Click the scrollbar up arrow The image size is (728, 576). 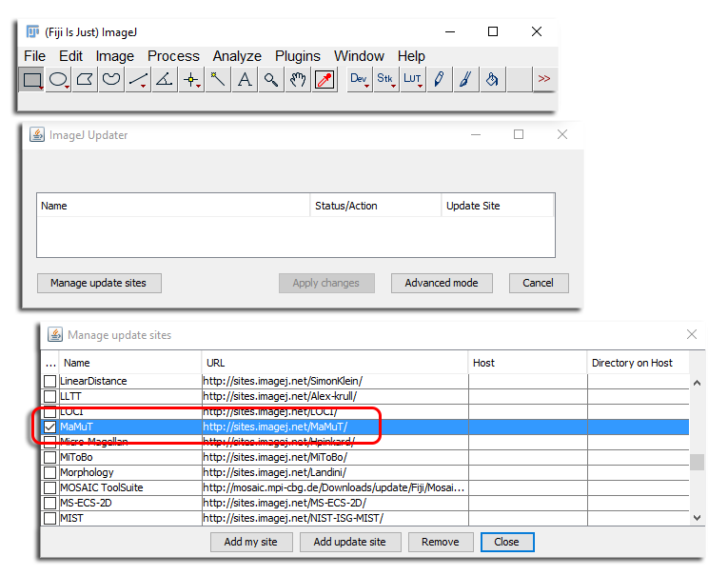click(697, 384)
